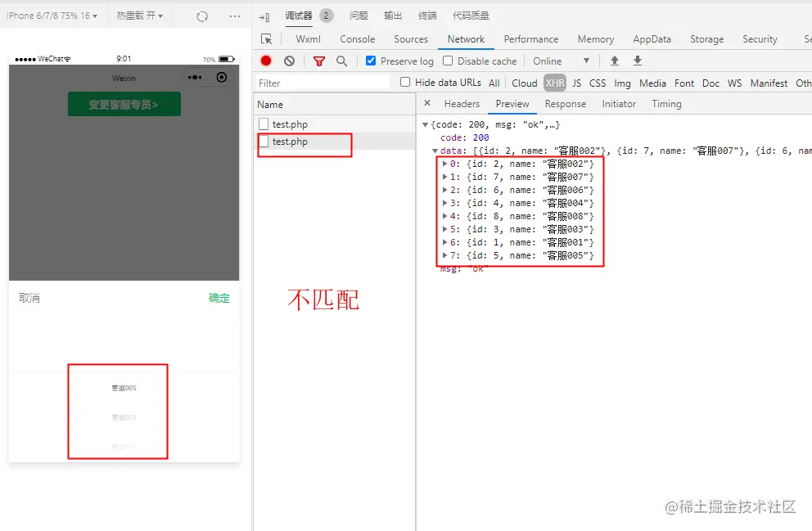Switch to the 问题 tab
This screenshot has height=531, width=812.
pos(359,16)
